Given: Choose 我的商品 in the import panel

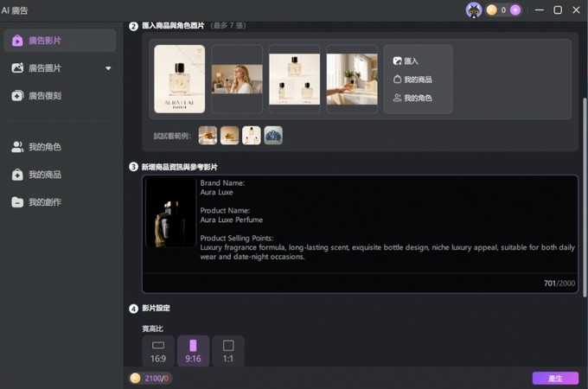Looking at the screenshot, I should (412, 80).
